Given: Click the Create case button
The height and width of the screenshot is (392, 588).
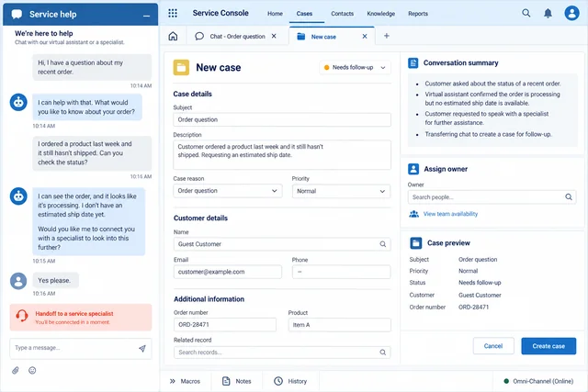Looking at the screenshot, I should pyautogui.click(x=548, y=346).
